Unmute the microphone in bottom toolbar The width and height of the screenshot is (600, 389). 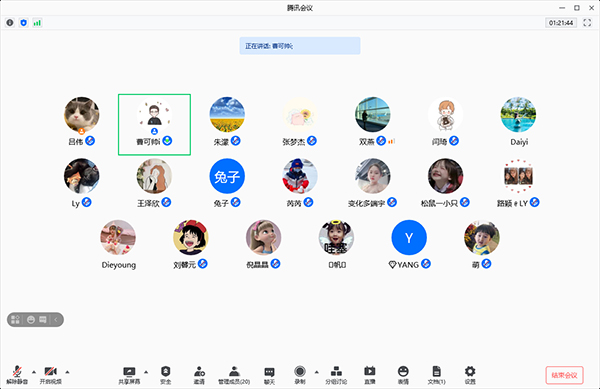pos(17,374)
